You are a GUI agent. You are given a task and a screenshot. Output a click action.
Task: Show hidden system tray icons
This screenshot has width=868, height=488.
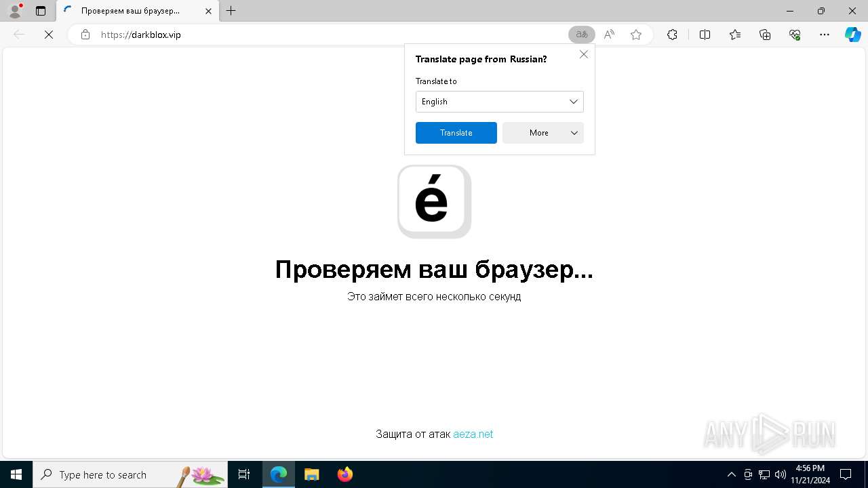tap(731, 474)
